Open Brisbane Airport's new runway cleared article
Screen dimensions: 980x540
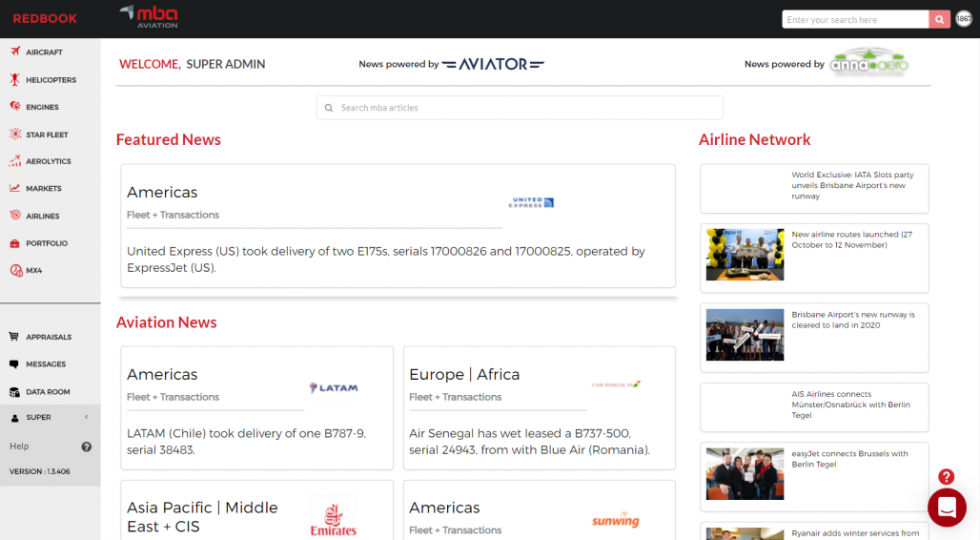(x=814, y=338)
